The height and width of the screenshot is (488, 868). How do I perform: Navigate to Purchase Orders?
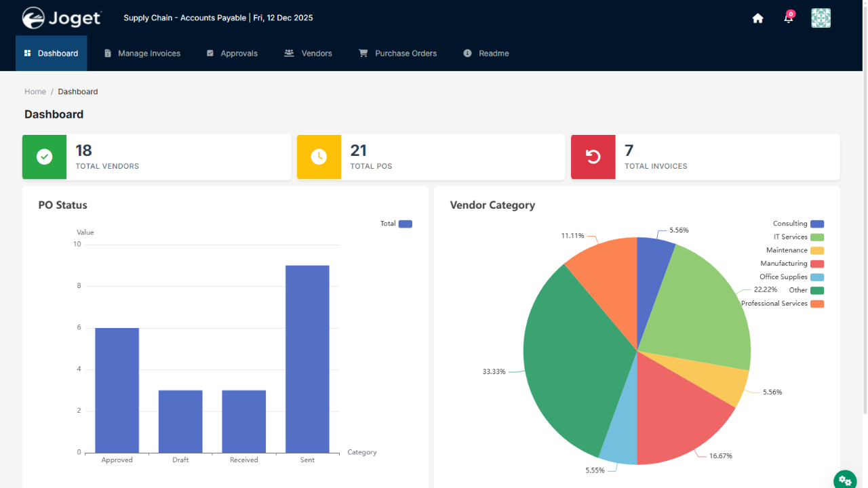(398, 54)
